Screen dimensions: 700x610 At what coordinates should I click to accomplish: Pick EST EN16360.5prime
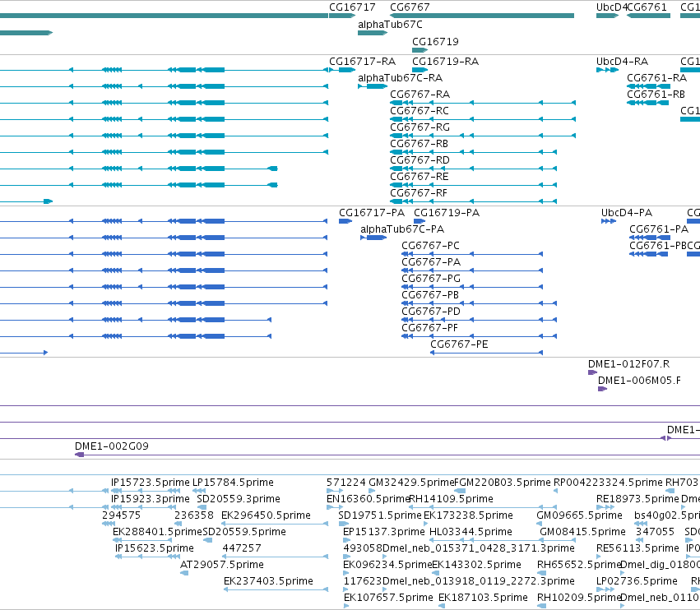[x=369, y=498]
